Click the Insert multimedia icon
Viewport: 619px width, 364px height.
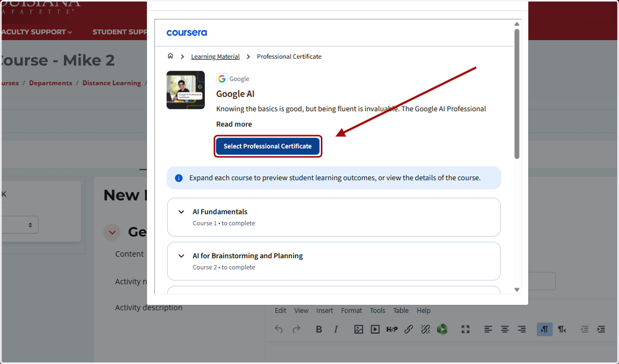pos(375,329)
